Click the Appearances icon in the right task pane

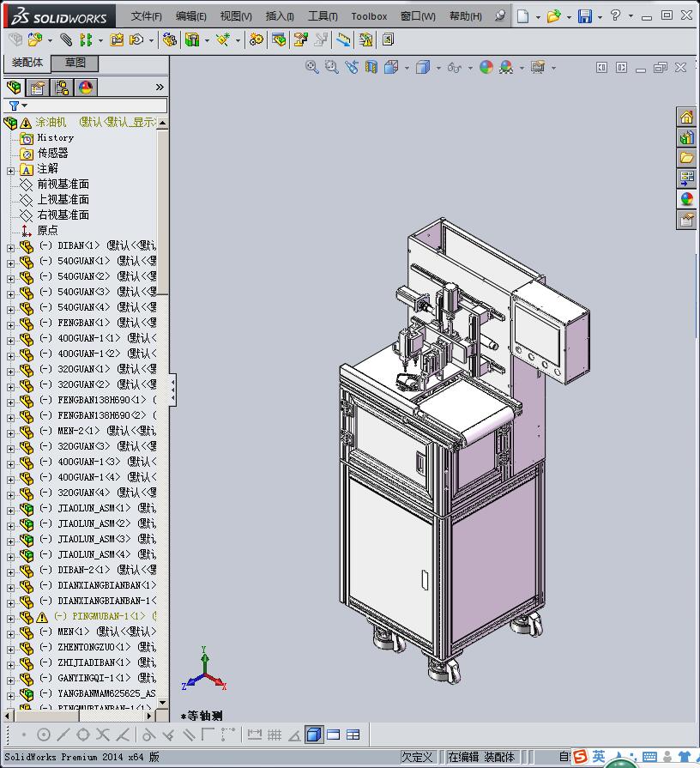(686, 199)
